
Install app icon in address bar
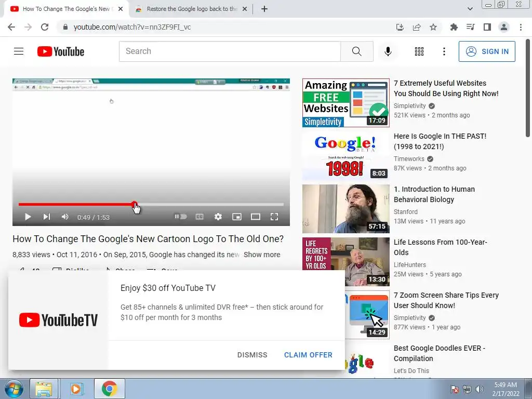click(x=400, y=27)
